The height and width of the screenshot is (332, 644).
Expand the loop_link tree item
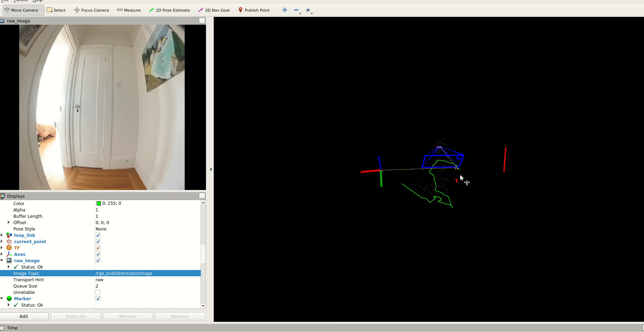2,235
